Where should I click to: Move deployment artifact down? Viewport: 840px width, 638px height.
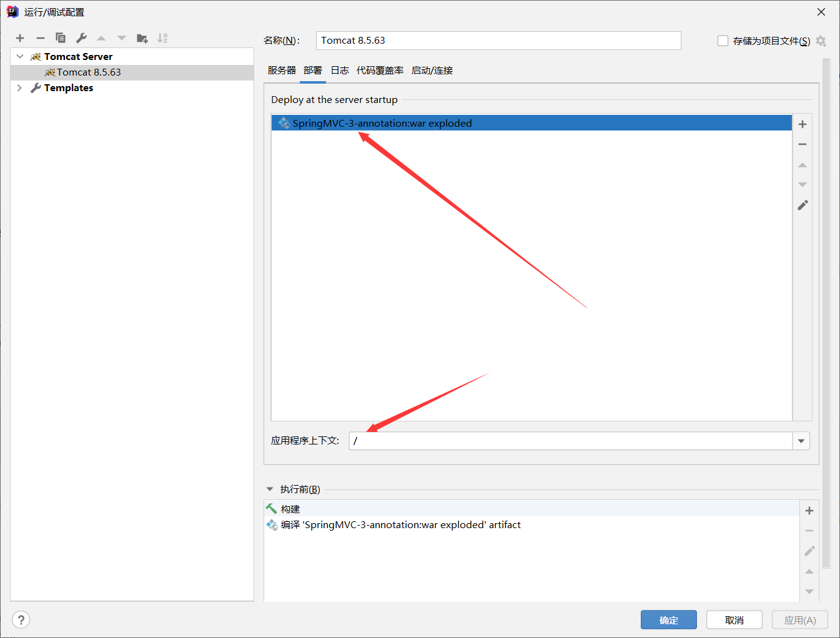[803, 185]
